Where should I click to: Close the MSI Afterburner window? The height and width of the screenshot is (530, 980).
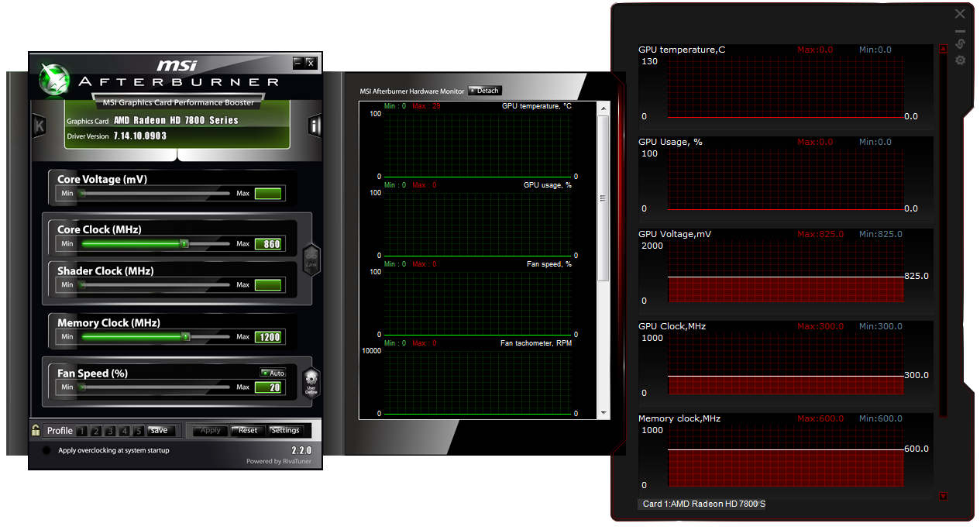pos(311,62)
